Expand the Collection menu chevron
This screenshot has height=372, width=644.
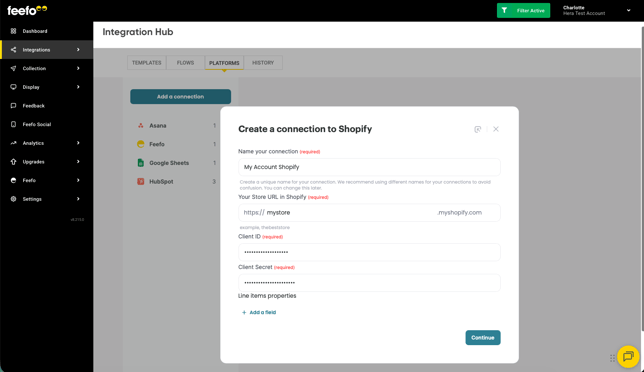(78, 69)
